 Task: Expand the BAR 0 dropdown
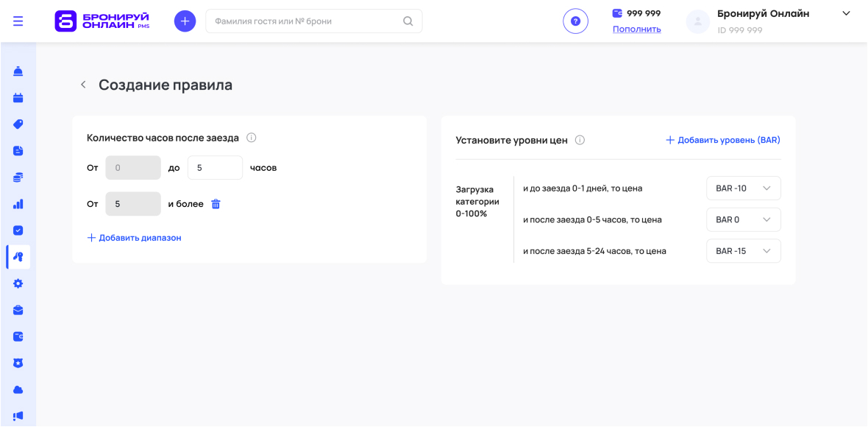tap(743, 219)
